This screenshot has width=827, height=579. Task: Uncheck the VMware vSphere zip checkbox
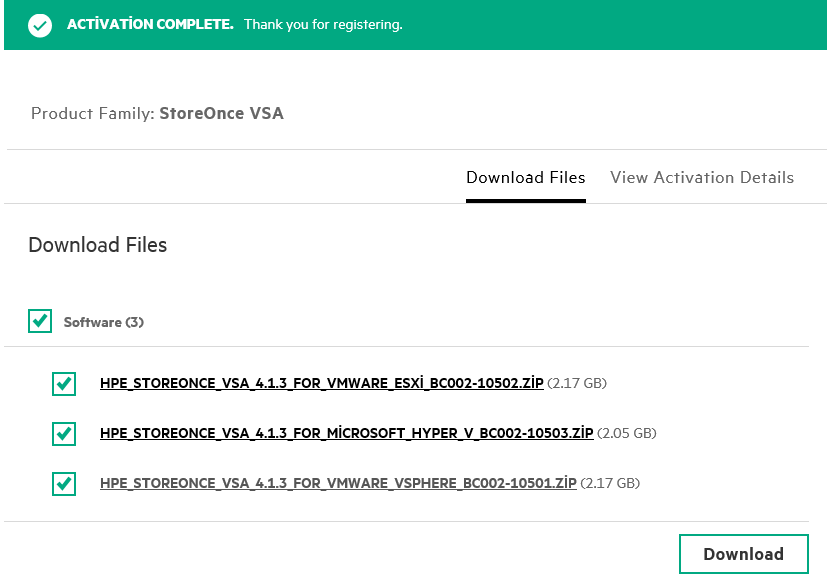[x=64, y=484]
